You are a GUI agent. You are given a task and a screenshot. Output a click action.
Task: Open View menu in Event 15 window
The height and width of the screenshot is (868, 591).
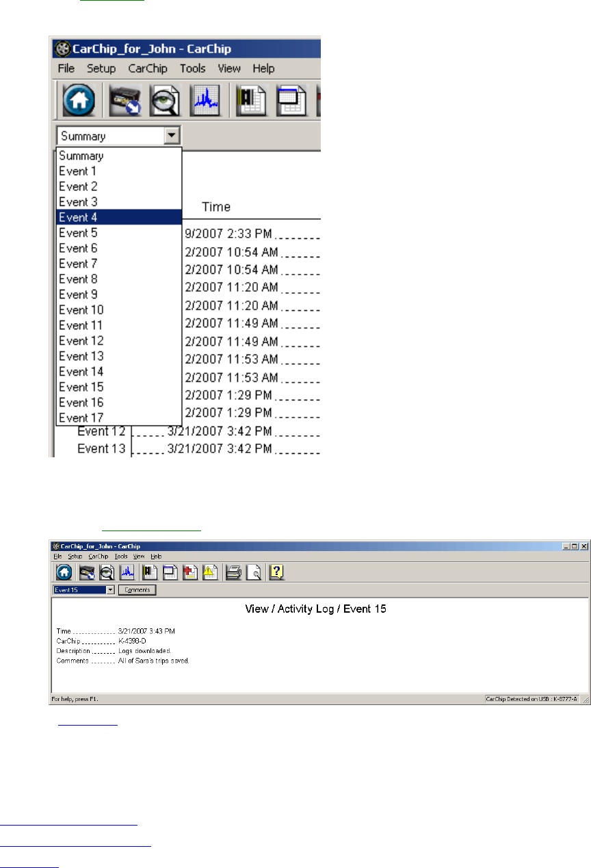(x=139, y=557)
